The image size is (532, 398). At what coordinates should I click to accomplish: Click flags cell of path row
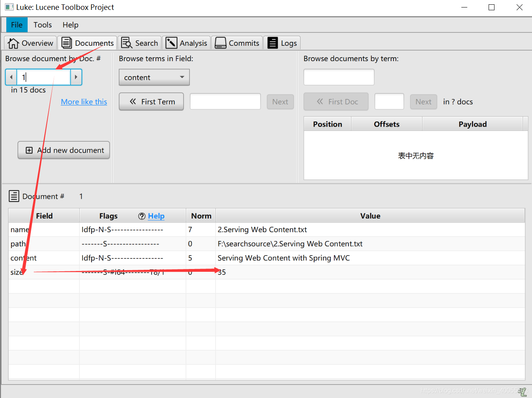pyautogui.click(x=133, y=244)
